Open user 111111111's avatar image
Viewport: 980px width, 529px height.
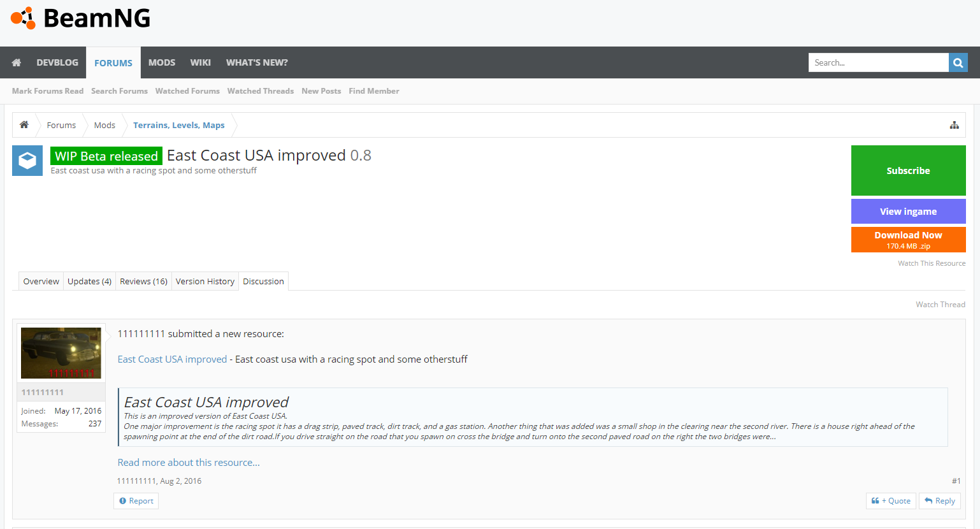click(61, 353)
